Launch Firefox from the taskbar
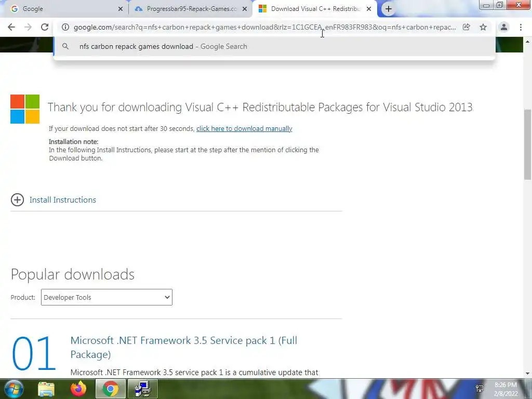Screen dimensions: 532x399 click(78, 389)
